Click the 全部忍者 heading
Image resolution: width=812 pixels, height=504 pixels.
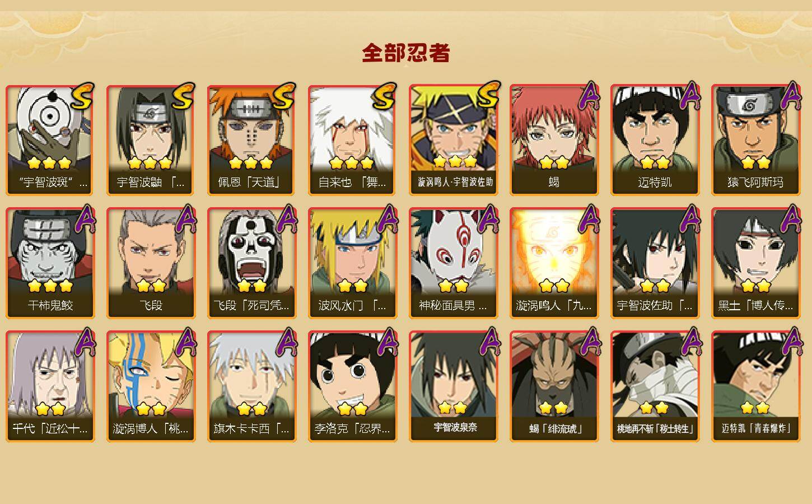(406, 53)
